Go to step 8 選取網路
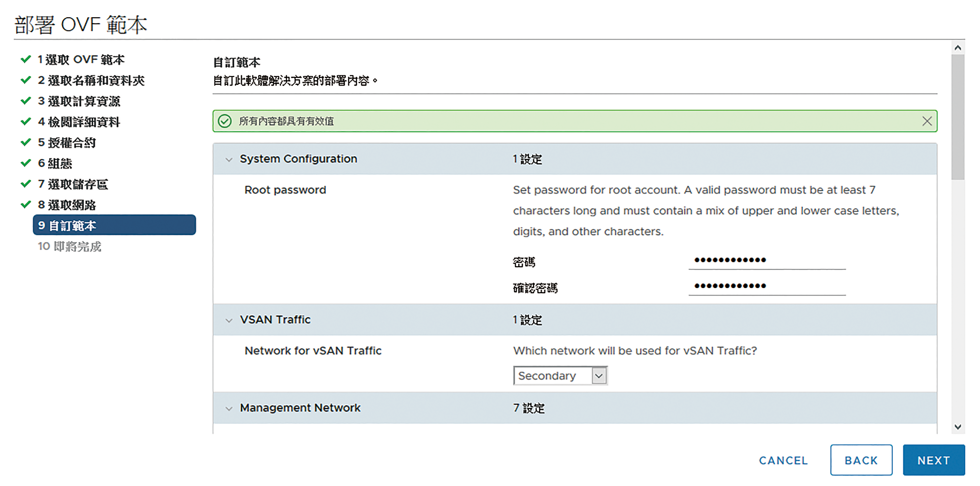 [67, 205]
